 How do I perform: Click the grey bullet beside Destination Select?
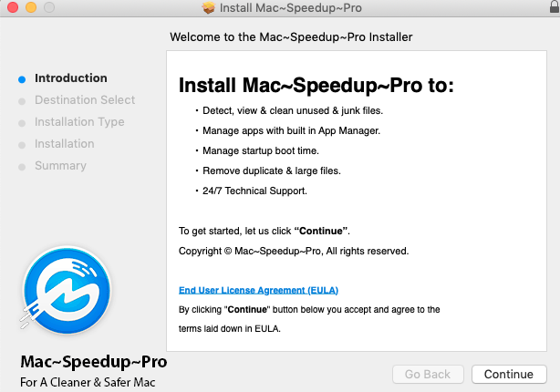tap(22, 101)
